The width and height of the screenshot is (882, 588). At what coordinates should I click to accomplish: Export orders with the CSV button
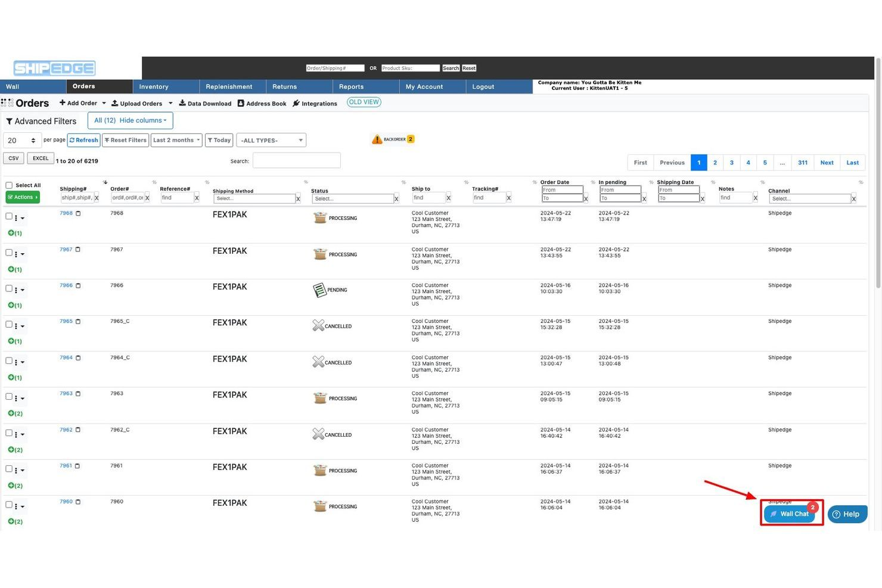[14, 158]
